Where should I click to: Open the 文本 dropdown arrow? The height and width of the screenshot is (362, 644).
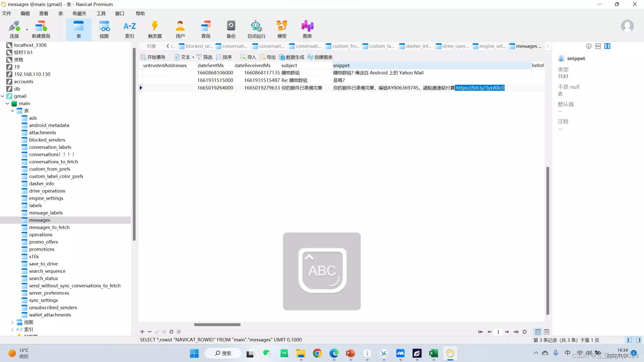pyautogui.click(x=193, y=57)
